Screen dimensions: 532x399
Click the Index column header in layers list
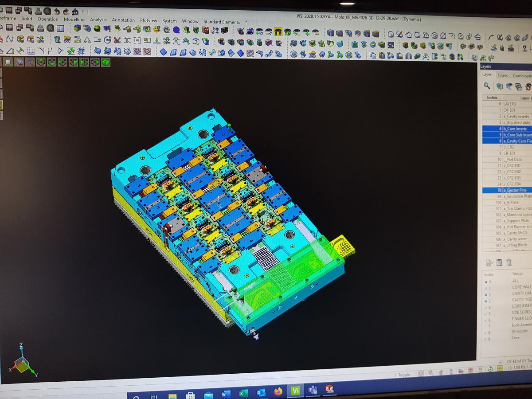pyautogui.click(x=492, y=98)
